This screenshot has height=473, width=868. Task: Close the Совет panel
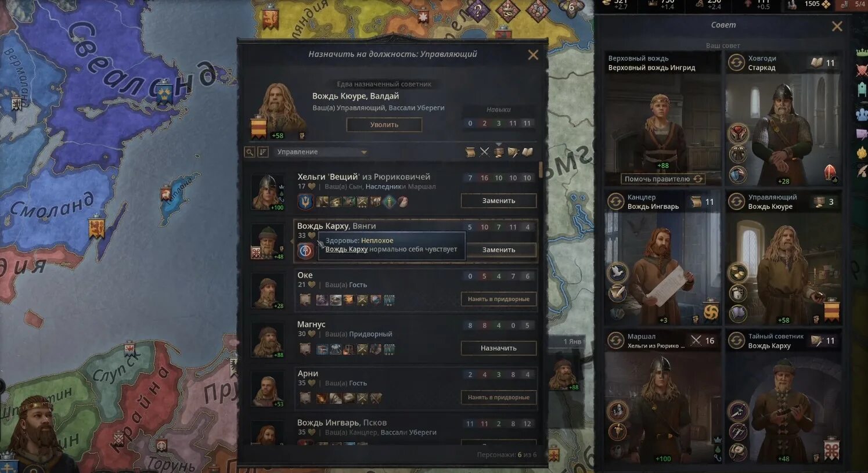[837, 26]
